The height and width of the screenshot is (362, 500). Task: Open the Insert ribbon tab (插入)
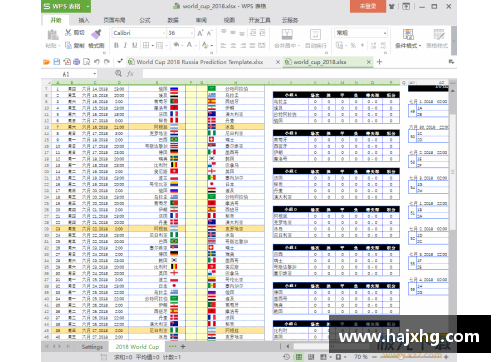pyautogui.click(x=84, y=20)
